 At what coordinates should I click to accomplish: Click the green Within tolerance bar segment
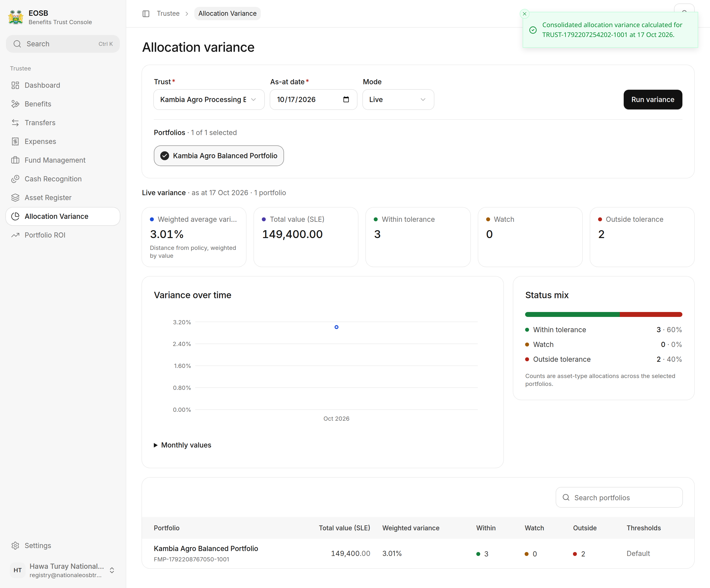coord(572,315)
